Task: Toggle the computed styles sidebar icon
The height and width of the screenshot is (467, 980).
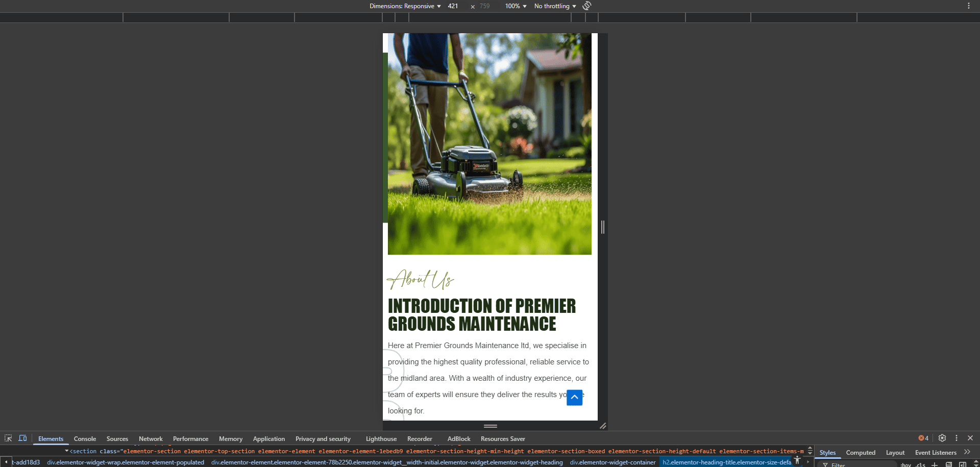Action: click(x=963, y=464)
